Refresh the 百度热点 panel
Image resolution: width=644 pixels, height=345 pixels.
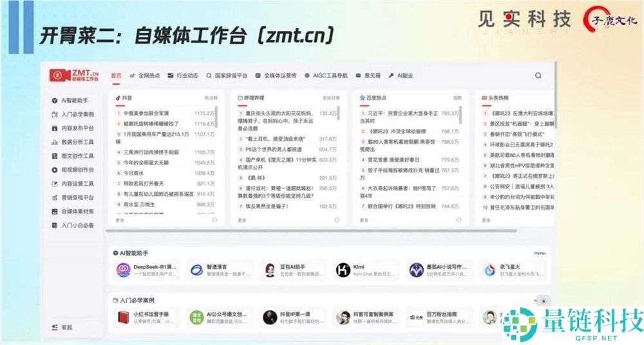point(459,220)
